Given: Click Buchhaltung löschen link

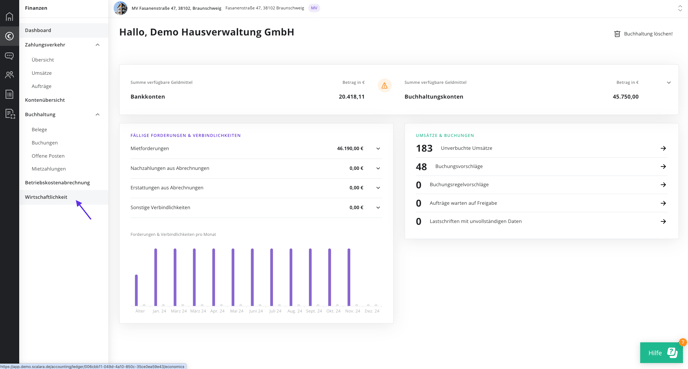Looking at the screenshot, I should click(x=648, y=34).
